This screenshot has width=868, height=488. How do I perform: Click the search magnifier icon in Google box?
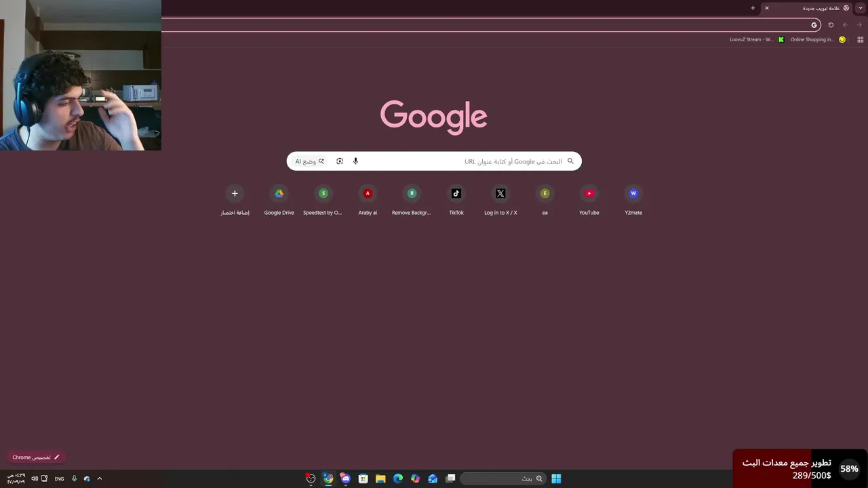point(570,161)
